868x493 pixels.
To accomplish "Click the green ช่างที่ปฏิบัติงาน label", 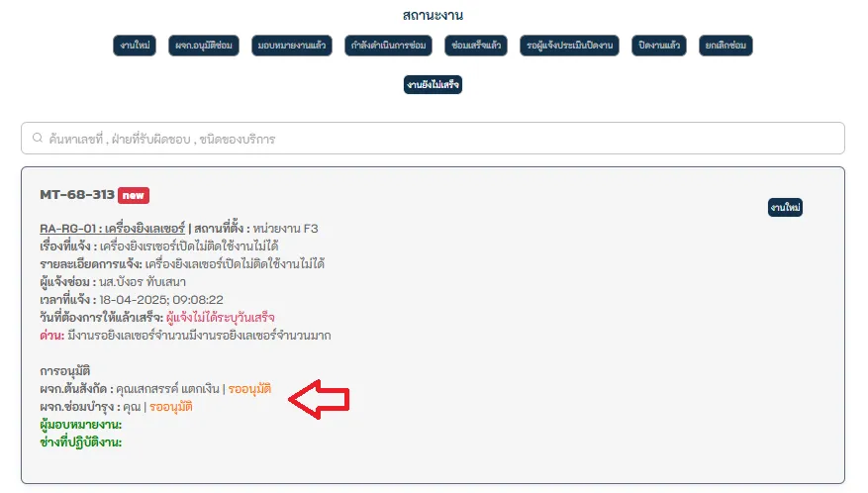I will click(81, 443).
